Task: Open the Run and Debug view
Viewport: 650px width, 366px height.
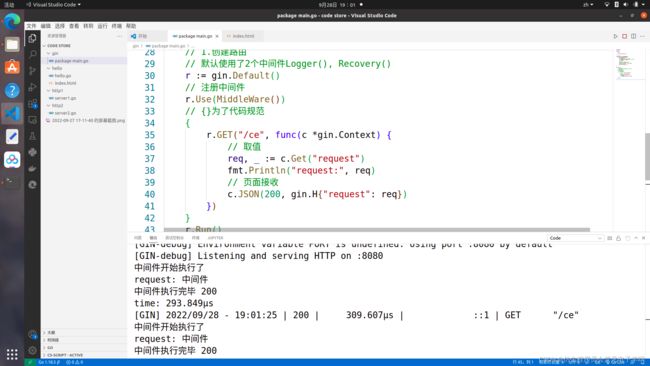Action: (32, 87)
